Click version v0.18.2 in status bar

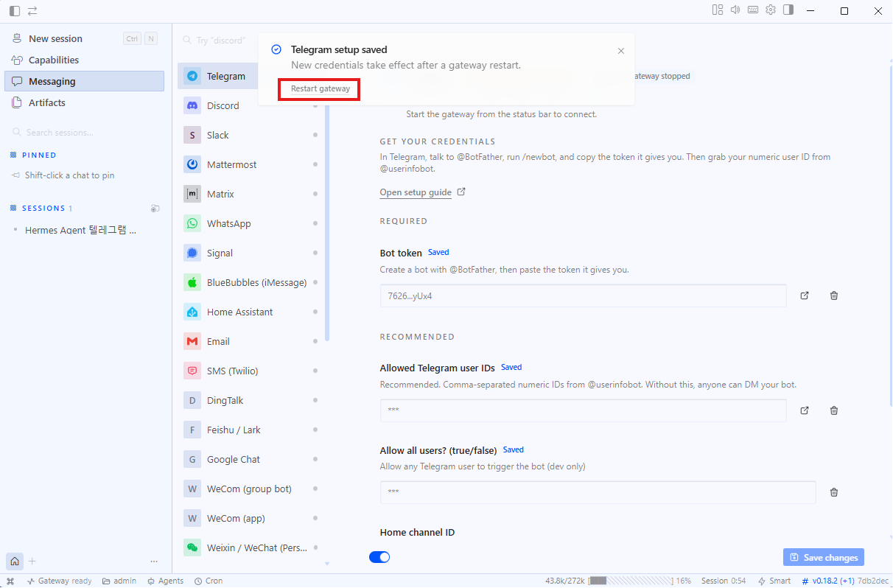click(x=827, y=581)
